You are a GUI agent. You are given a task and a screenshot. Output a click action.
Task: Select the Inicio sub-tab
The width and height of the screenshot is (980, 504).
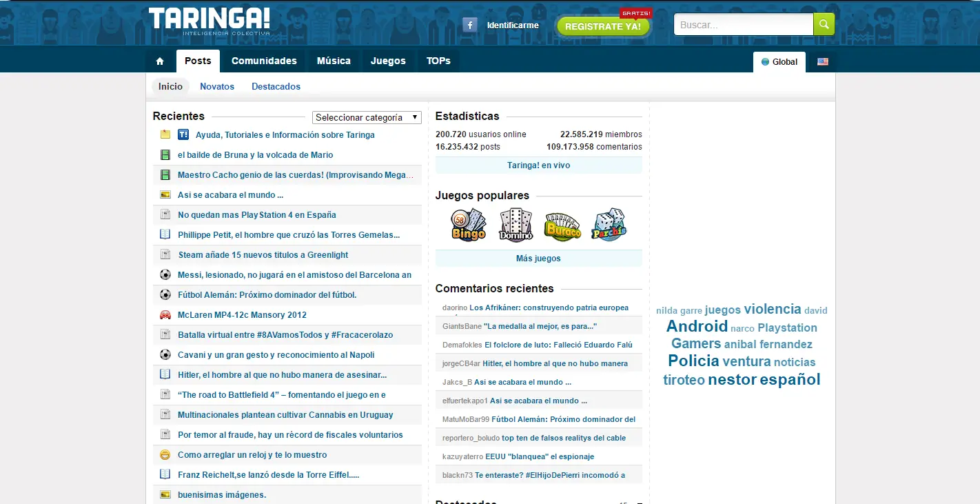[170, 86]
